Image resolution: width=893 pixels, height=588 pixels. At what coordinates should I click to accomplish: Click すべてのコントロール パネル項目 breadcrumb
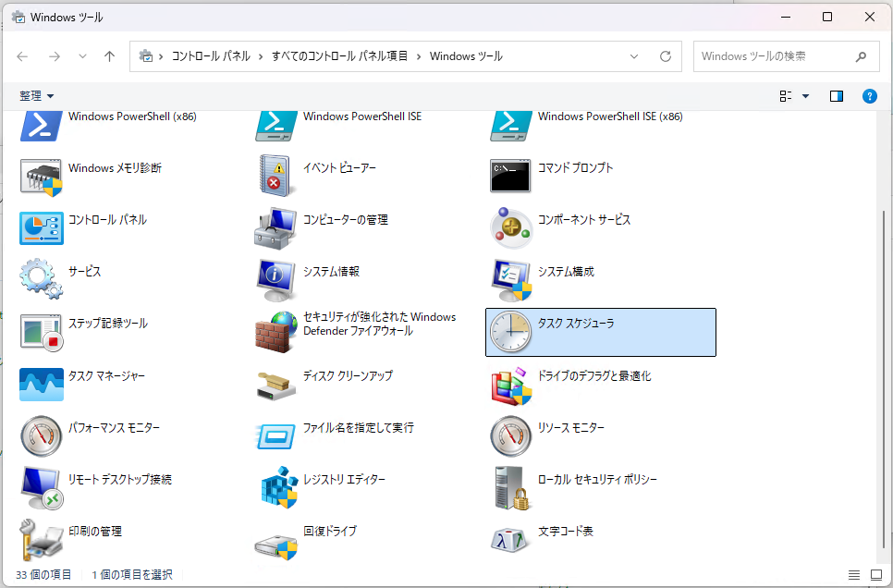click(339, 56)
